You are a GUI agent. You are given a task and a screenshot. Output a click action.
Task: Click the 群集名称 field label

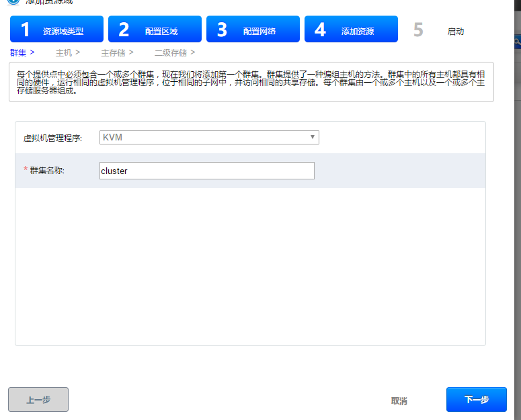pyautogui.click(x=46, y=171)
